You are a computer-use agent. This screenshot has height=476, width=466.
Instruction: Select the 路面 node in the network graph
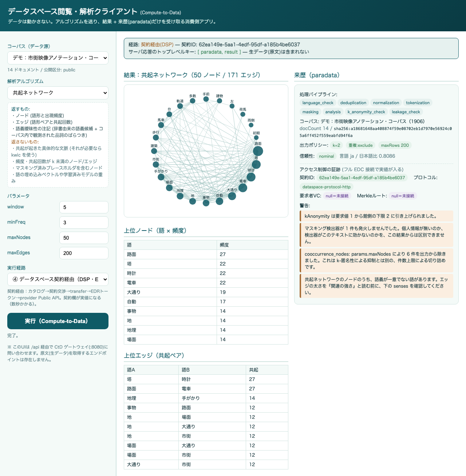click(x=258, y=151)
